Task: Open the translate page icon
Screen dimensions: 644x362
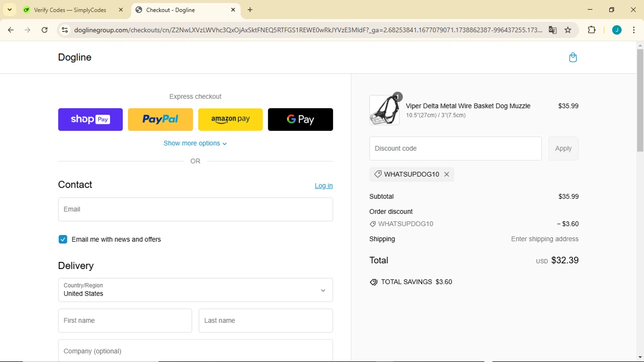Action: click(x=553, y=30)
